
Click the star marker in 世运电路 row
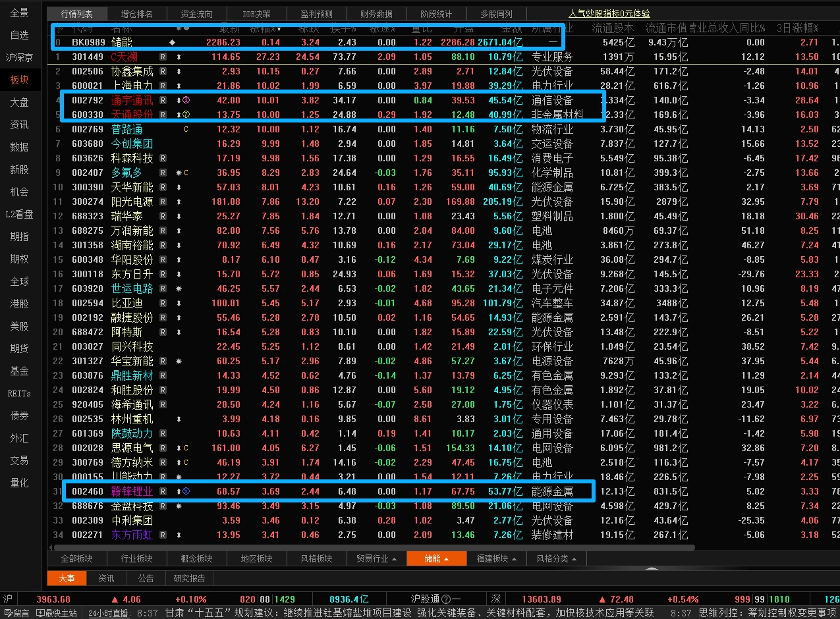[x=179, y=288]
